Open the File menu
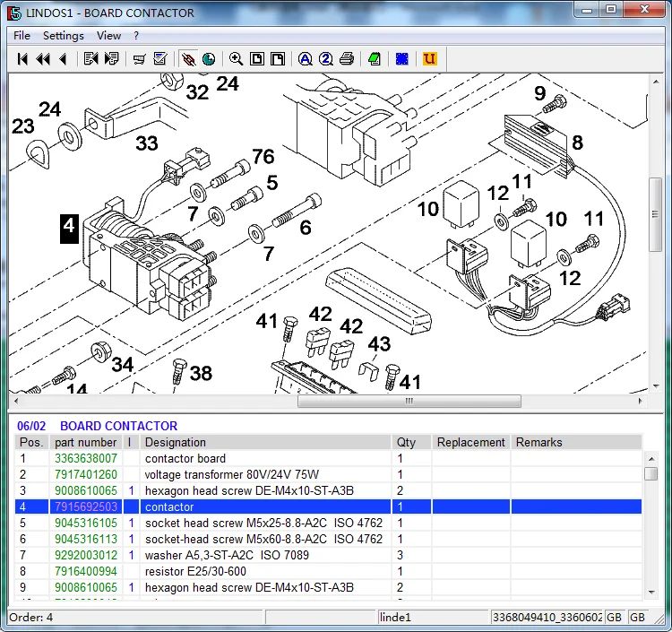This screenshot has height=632, width=672. click(x=22, y=36)
